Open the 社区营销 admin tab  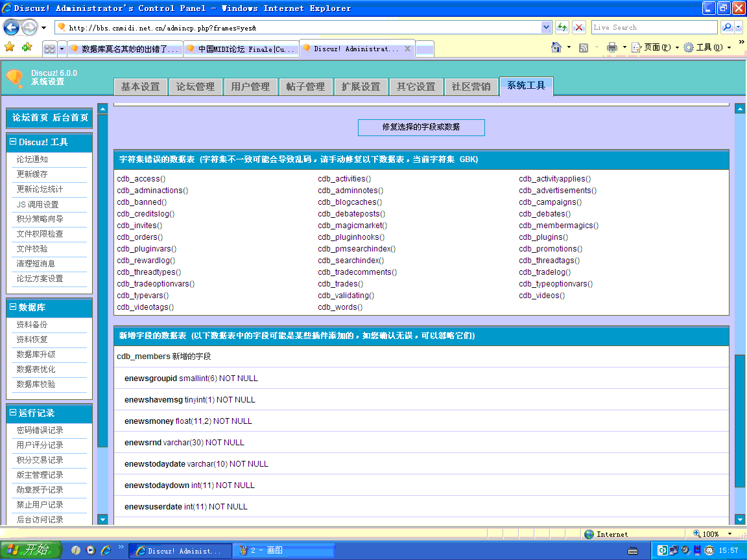(471, 87)
